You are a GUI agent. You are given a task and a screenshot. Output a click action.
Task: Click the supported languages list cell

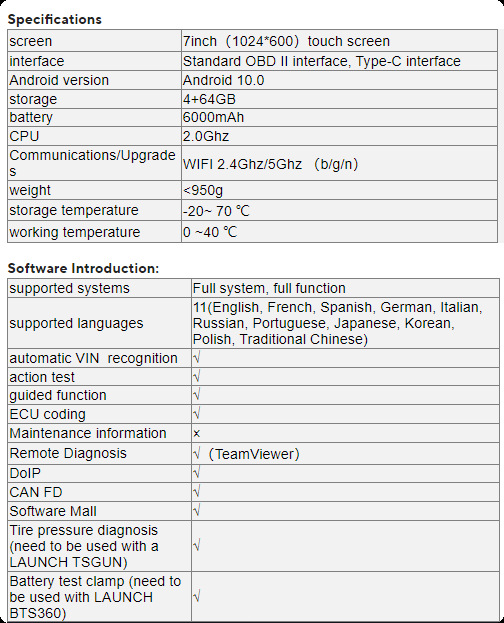[x=345, y=323]
